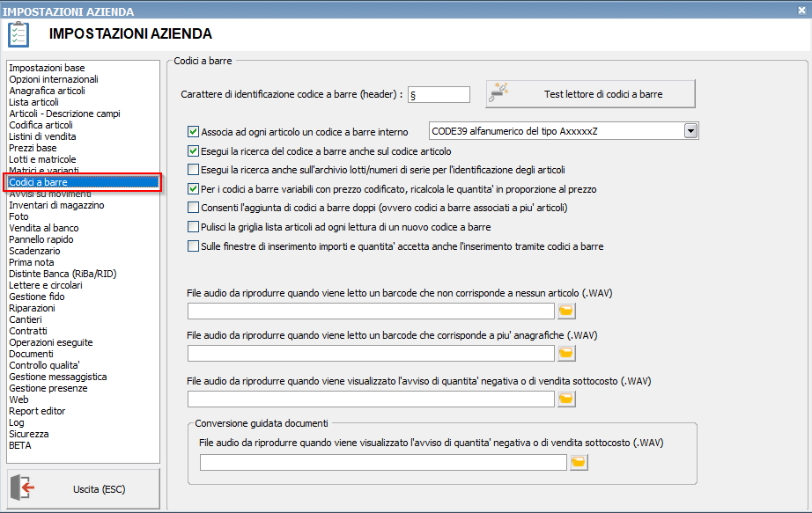The height and width of the screenshot is (513, 812).
Task: Close the Impostazioni Azienda window
Action: click(x=801, y=11)
